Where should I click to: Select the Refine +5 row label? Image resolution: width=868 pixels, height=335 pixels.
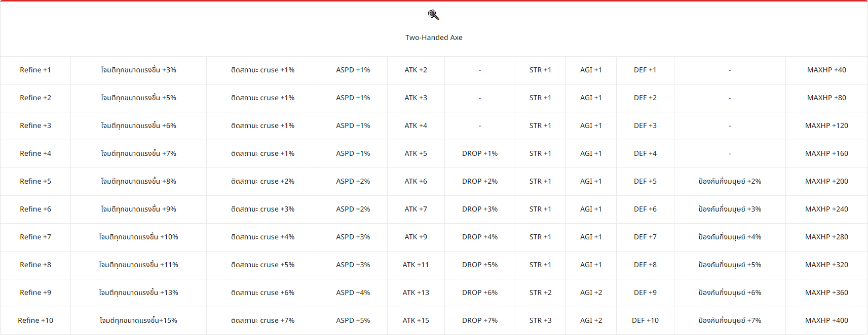point(35,181)
